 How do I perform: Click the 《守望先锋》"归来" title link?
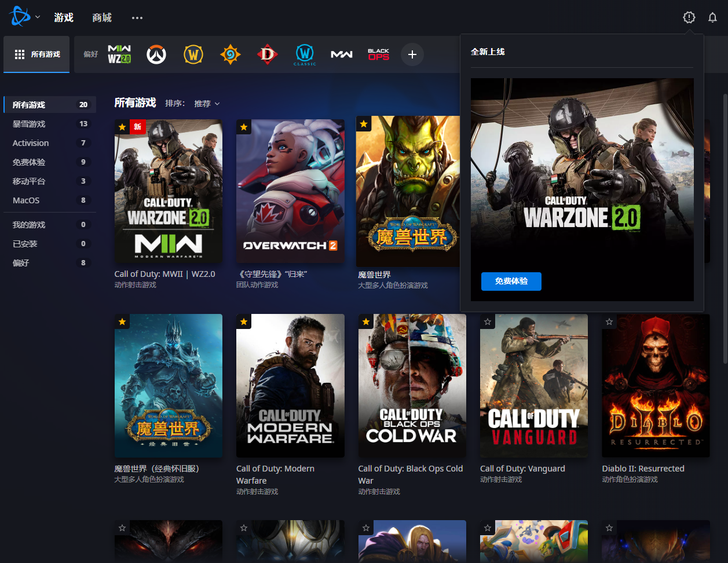pos(272,274)
